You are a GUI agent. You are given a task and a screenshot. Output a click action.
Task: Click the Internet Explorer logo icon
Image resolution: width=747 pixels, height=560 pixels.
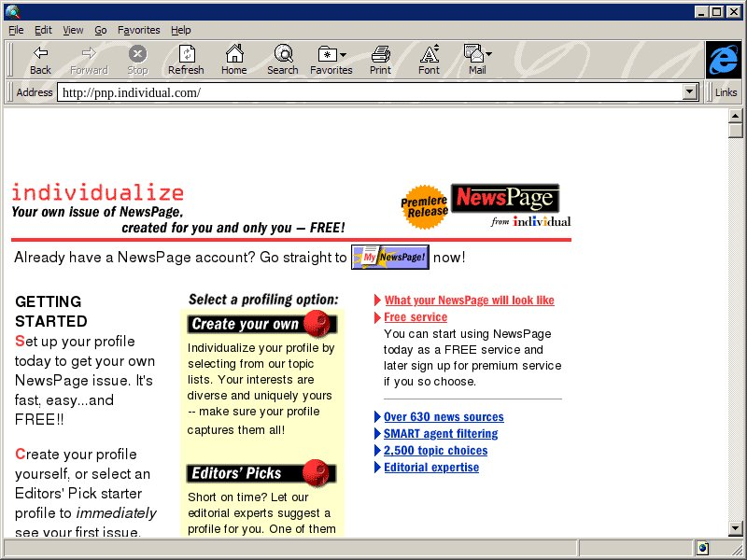(722, 60)
